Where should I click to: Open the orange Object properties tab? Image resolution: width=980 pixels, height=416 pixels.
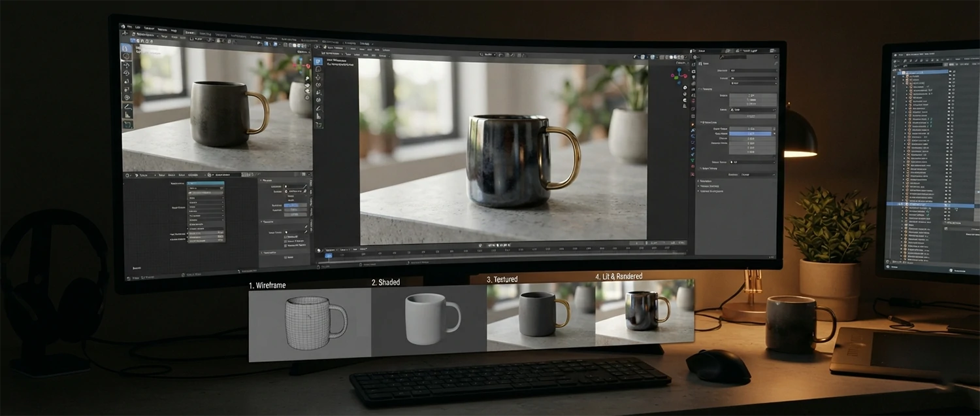(x=693, y=124)
